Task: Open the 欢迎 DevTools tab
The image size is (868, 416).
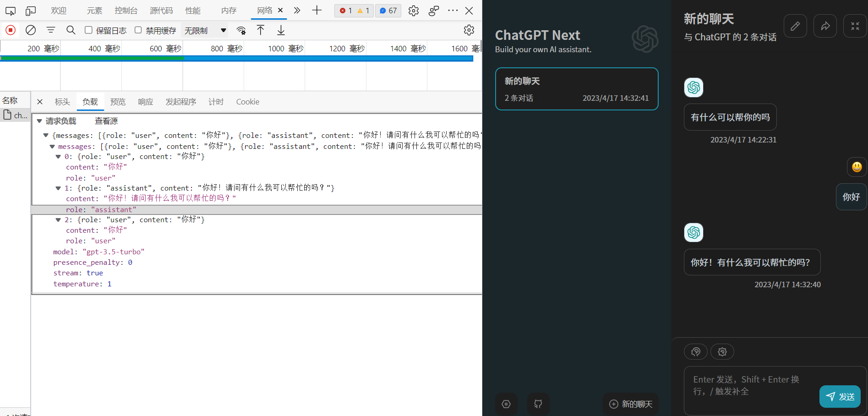Action: pos(59,11)
